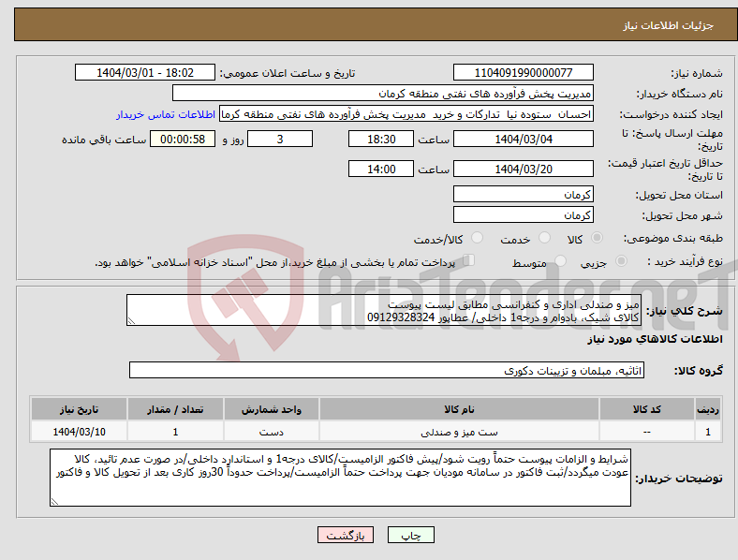Click the تاریخ نیاز column header
This screenshot has height=560, width=738.
[79, 409]
